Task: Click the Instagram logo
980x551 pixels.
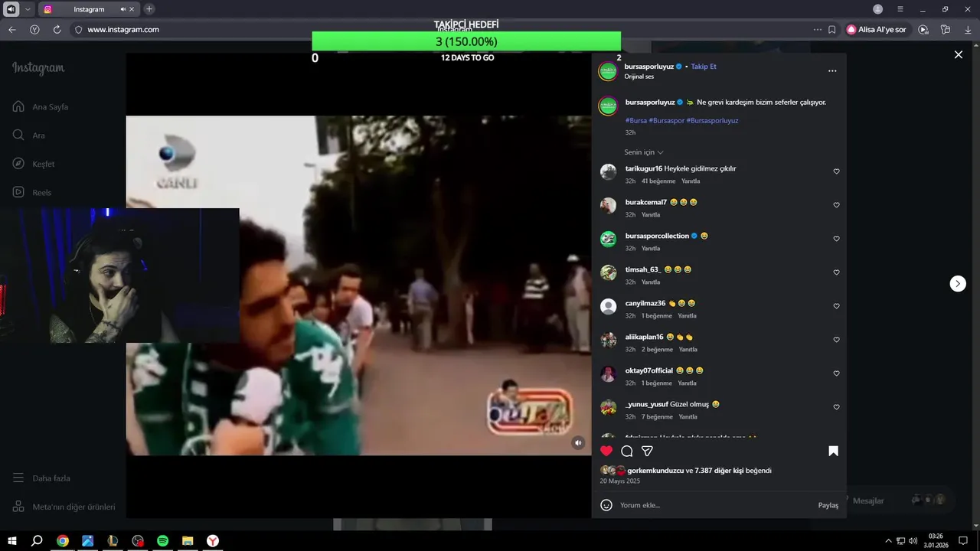Action: tap(38, 68)
